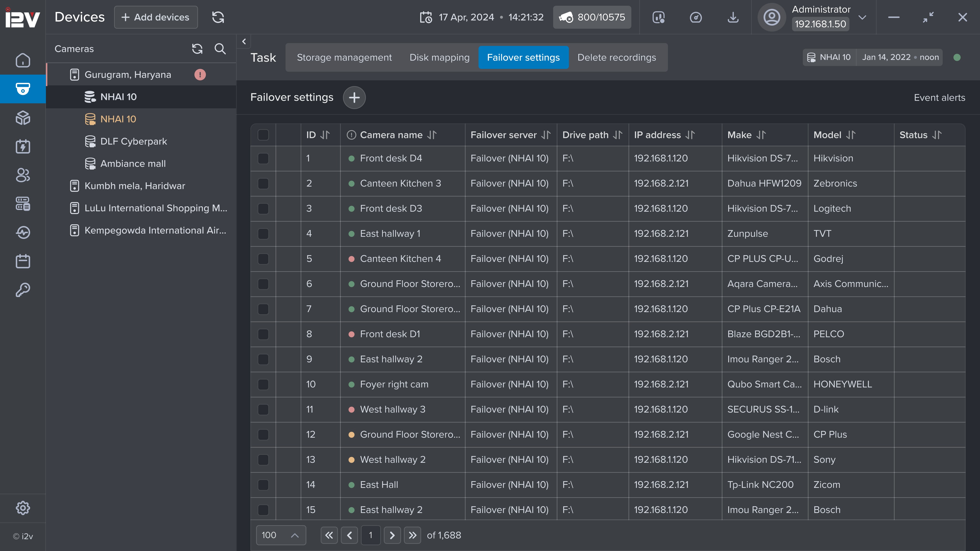Open the download icon in the top bar
The height and width of the screenshot is (551, 980).
(733, 17)
